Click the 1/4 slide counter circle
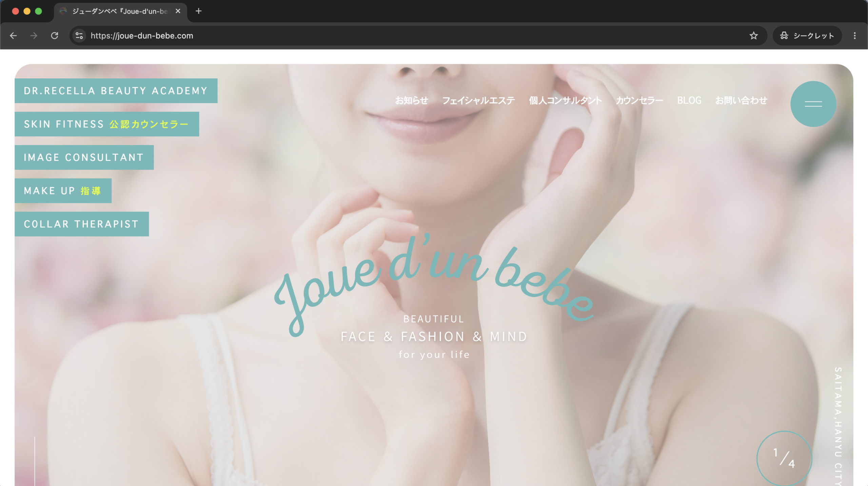 [x=784, y=458]
